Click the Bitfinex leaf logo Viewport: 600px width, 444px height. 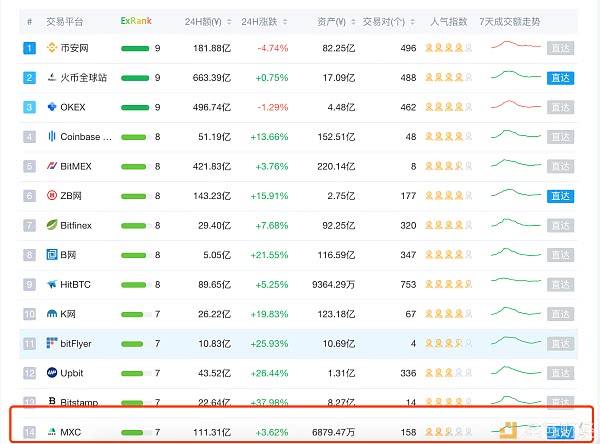click(x=52, y=226)
